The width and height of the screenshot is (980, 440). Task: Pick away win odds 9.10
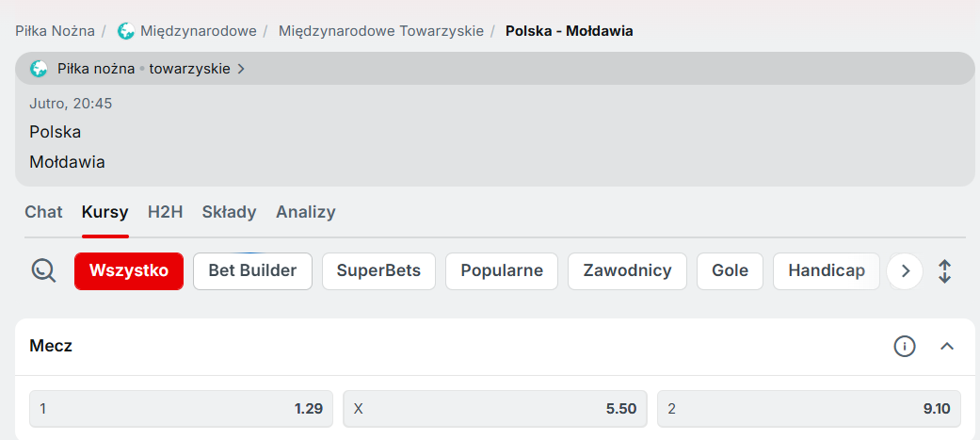coord(809,409)
